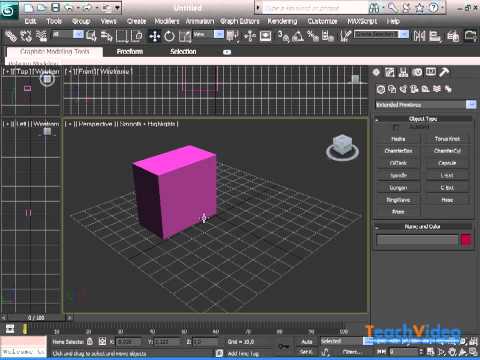Toggle the AutoGrid checkbox under Object Type
The width and height of the screenshot is (480, 360).
(396, 127)
